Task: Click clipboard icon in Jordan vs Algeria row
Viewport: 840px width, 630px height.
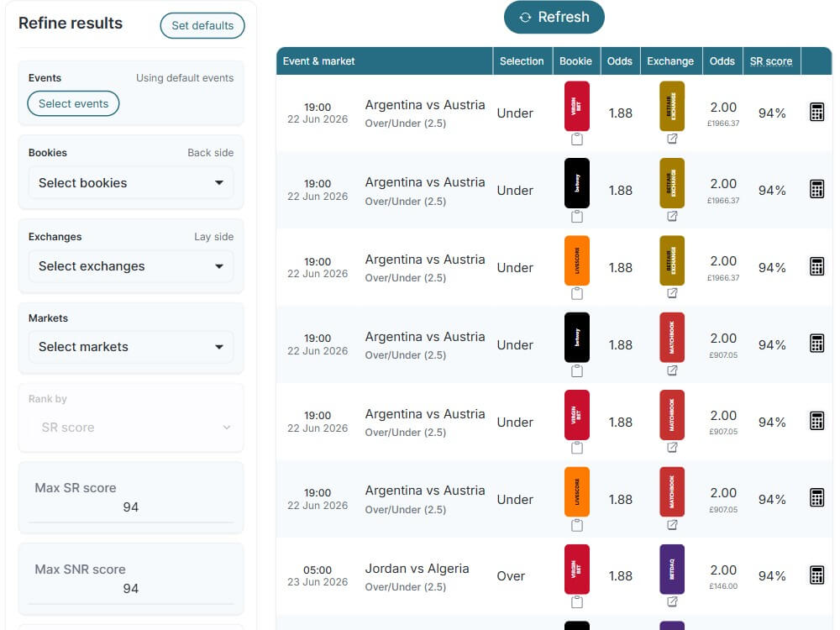Action: pyautogui.click(x=577, y=602)
